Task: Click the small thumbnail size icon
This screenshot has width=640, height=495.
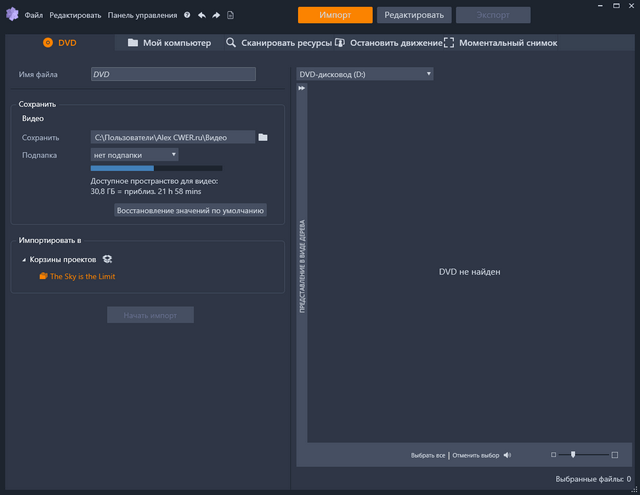Action: (x=553, y=455)
